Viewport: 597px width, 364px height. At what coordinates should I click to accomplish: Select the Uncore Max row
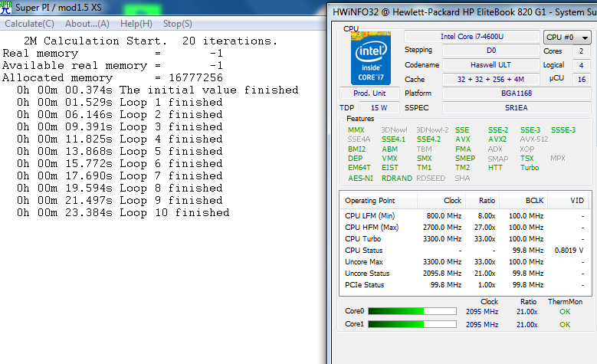[464, 262]
